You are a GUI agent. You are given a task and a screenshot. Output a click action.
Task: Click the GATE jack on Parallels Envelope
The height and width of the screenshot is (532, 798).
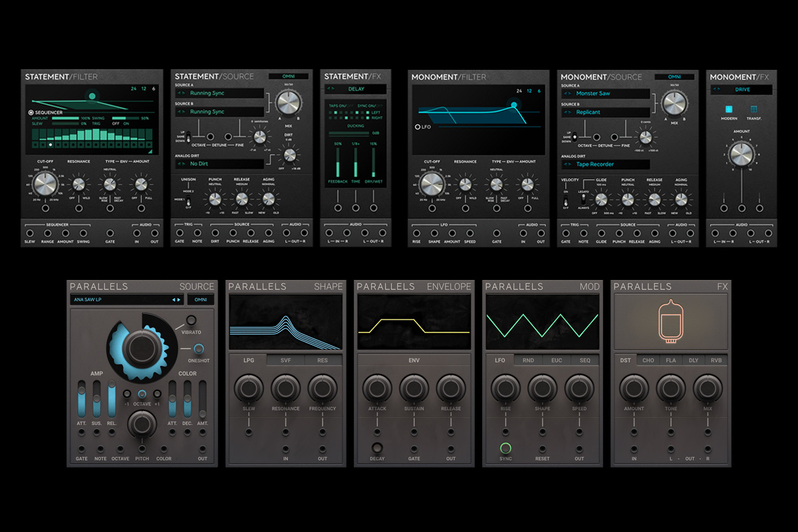coord(414,450)
